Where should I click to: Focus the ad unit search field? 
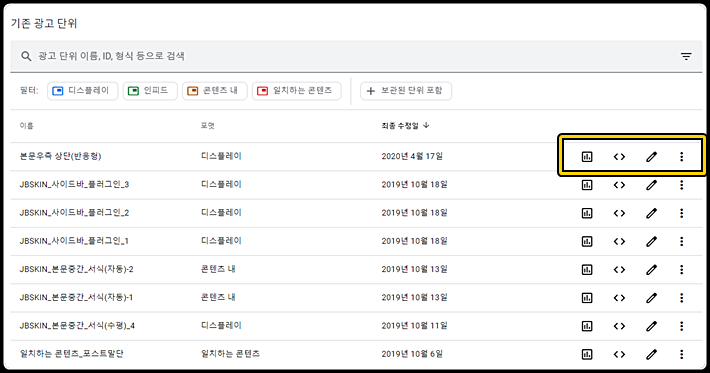click(356, 56)
